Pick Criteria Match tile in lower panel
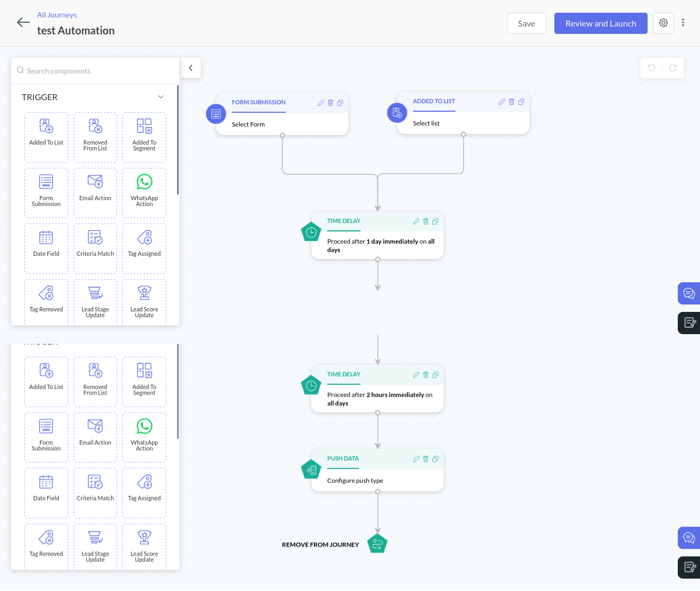Image resolution: width=700 pixels, height=591 pixels. pos(95,493)
